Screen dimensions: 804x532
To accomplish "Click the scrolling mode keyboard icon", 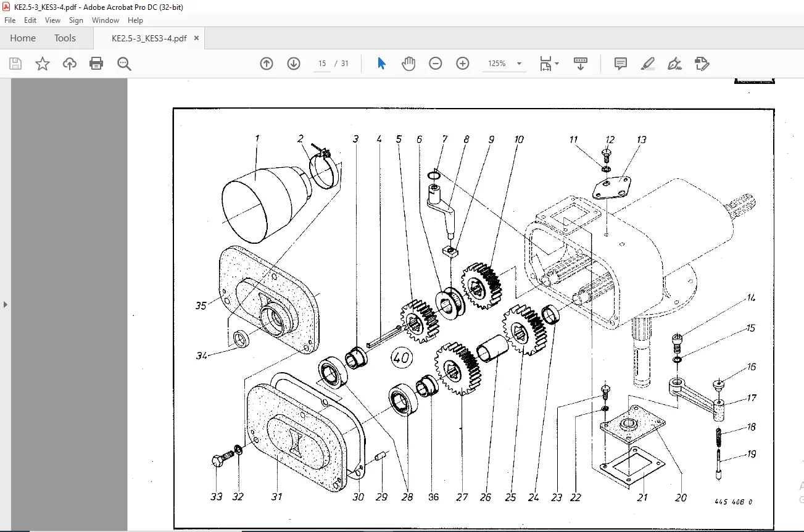I will 581,64.
